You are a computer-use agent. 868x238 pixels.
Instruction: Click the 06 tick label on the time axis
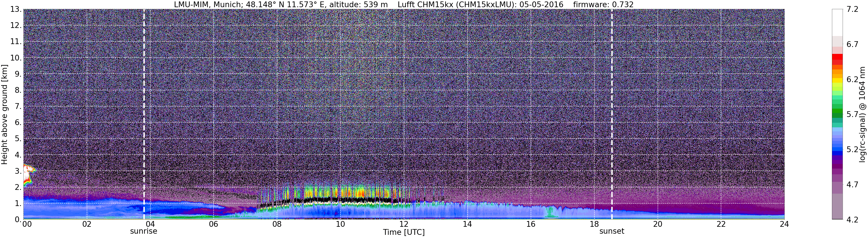[x=213, y=224]
